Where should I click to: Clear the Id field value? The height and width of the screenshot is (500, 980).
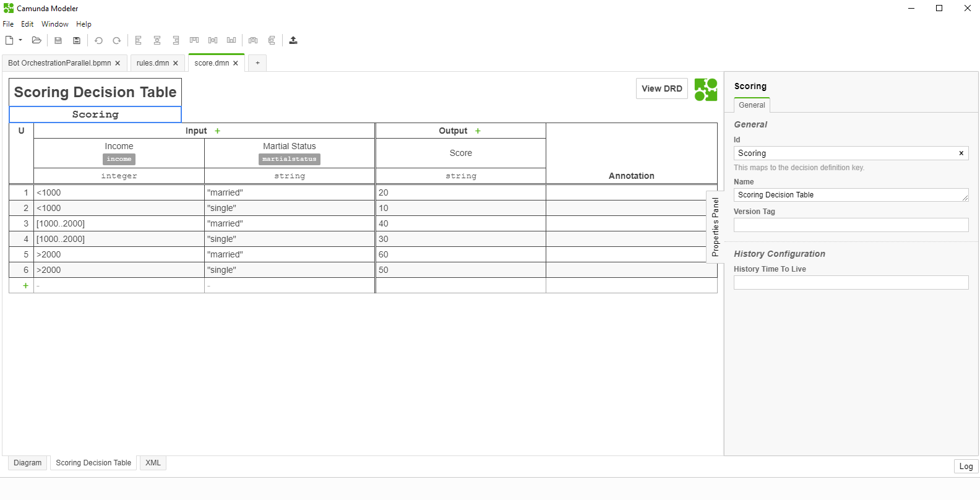point(961,153)
